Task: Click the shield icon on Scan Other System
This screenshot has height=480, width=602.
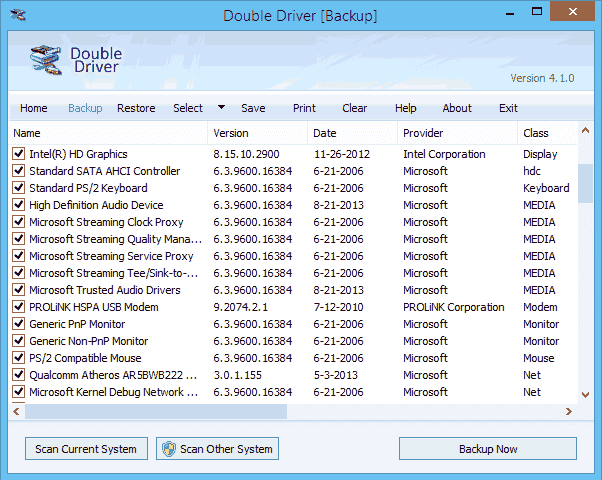Action: 169,449
